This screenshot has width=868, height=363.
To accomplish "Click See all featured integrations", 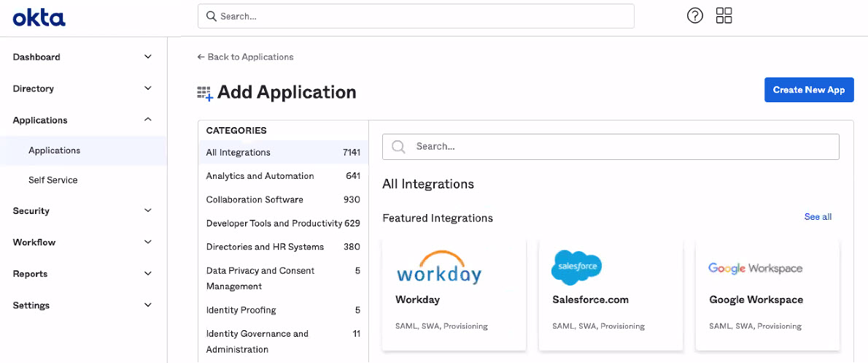I will pos(818,217).
